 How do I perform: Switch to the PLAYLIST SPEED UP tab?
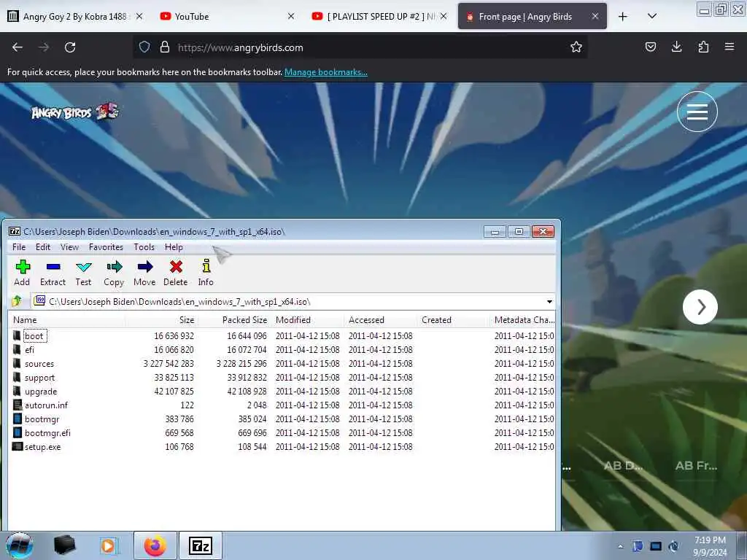coord(379,16)
